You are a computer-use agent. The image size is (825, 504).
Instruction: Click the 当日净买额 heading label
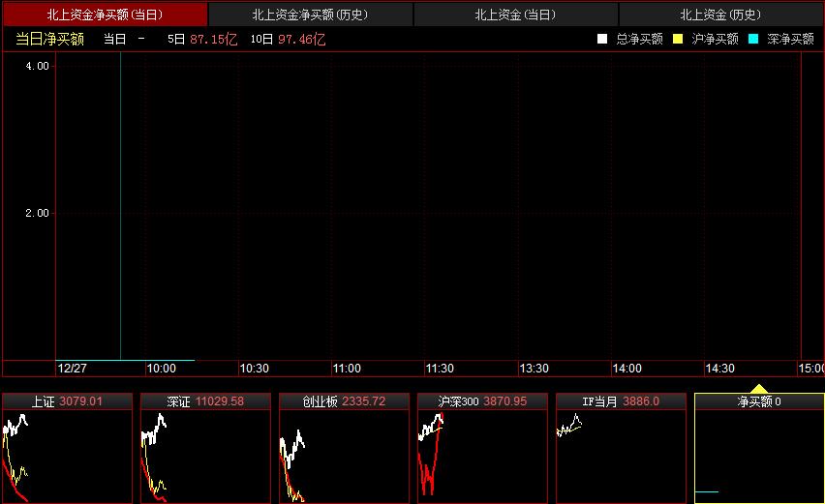(49, 39)
